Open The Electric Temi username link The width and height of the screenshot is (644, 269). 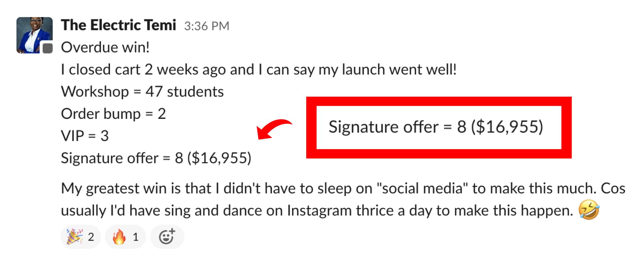pyautogui.click(x=118, y=25)
